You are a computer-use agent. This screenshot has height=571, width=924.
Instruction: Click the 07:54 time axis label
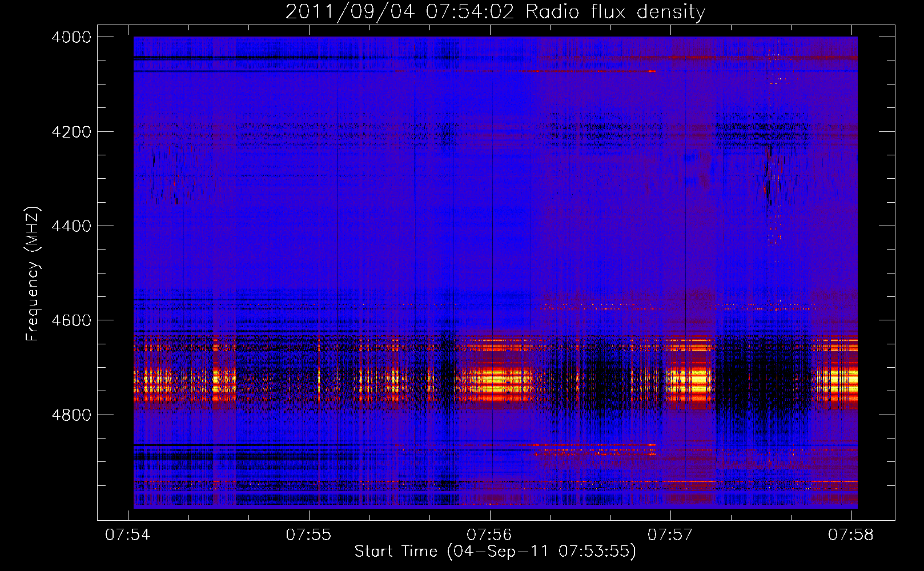pyautogui.click(x=128, y=535)
